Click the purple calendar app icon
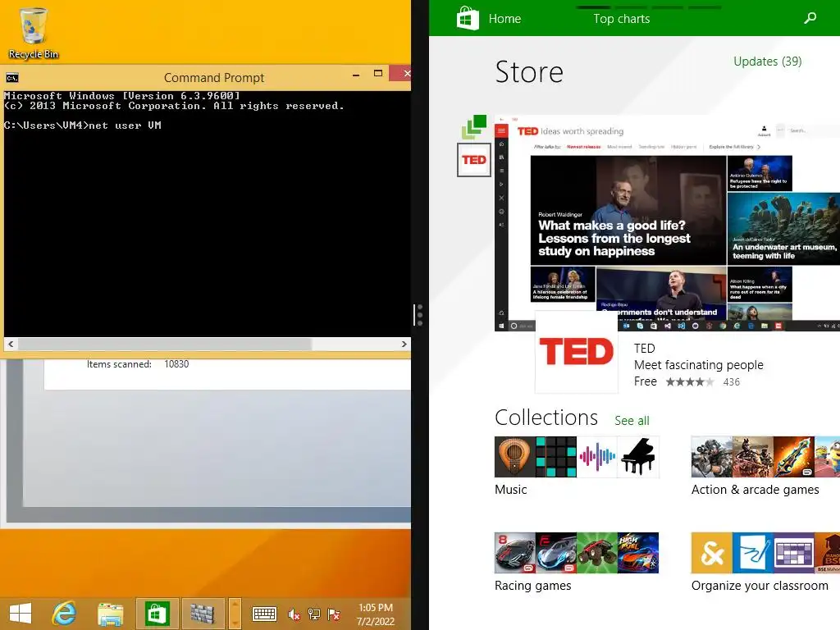840x630 pixels. (x=794, y=553)
